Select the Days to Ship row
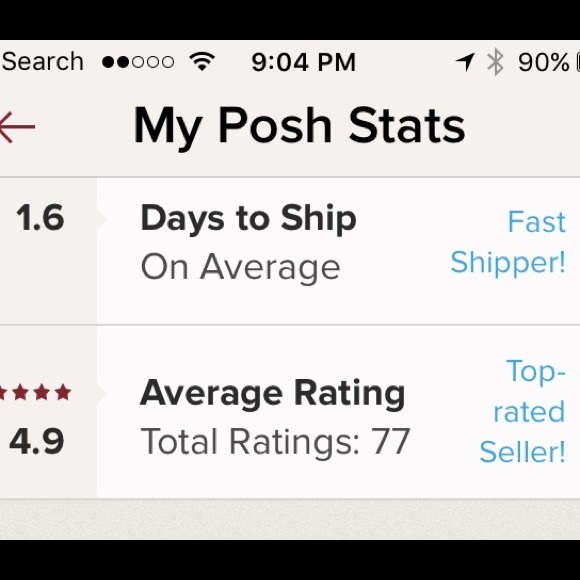The width and height of the screenshot is (580, 580). pyautogui.click(x=290, y=251)
